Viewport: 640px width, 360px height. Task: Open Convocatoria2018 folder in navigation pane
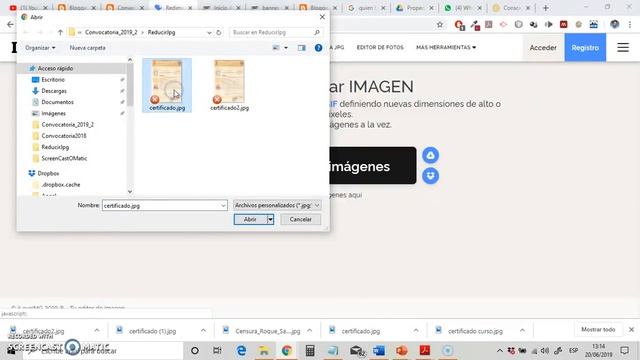pyautogui.click(x=64, y=136)
